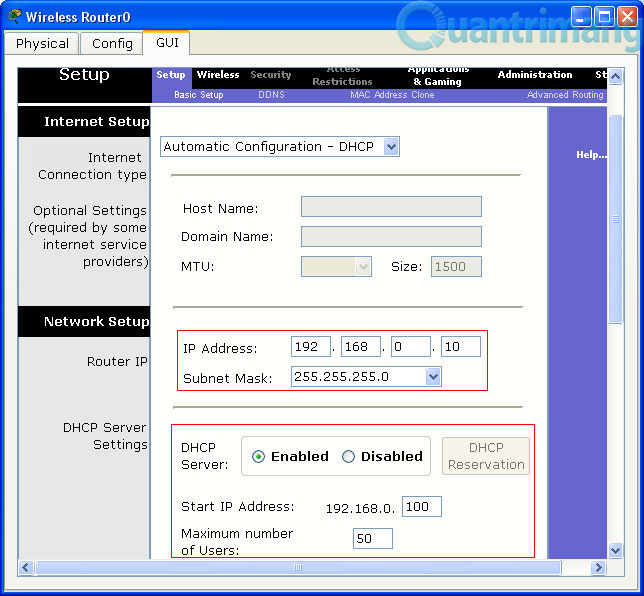Click the horizontal scroll left arrow
Viewport: 644px width, 596px height.
click(25, 568)
